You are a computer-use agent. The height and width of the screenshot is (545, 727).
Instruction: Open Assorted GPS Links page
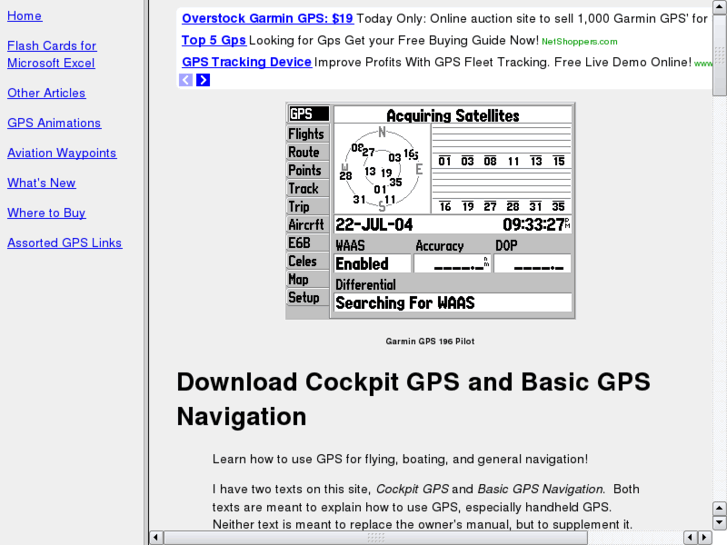64,243
